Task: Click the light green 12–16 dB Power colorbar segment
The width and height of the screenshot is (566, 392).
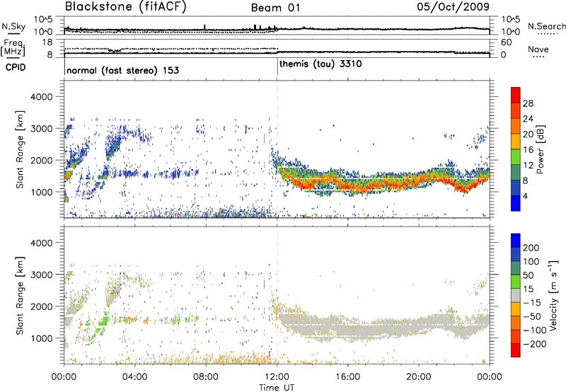Action: point(516,157)
